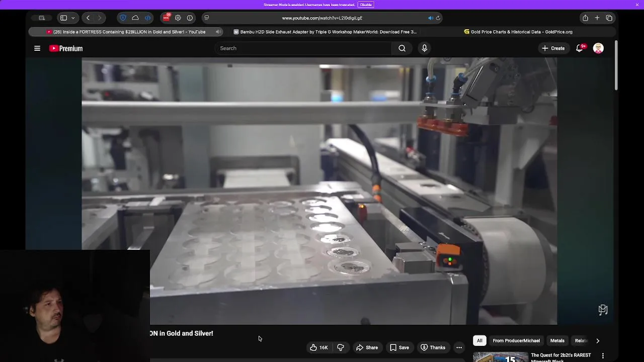Switch to the GoldPrice.org tab
Screen dimensions: 644x362
pyautogui.click(x=518, y=32)
